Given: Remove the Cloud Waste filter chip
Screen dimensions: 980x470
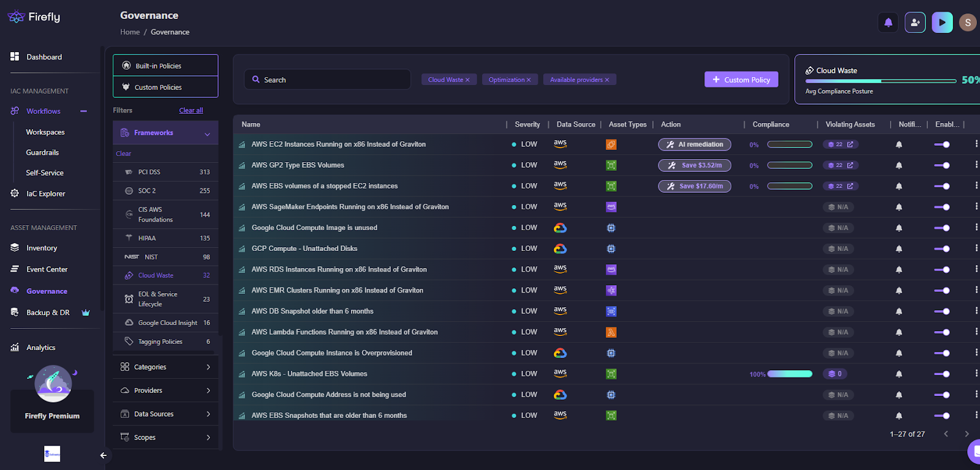Looking at the screenshot, I should click(467, 80).
